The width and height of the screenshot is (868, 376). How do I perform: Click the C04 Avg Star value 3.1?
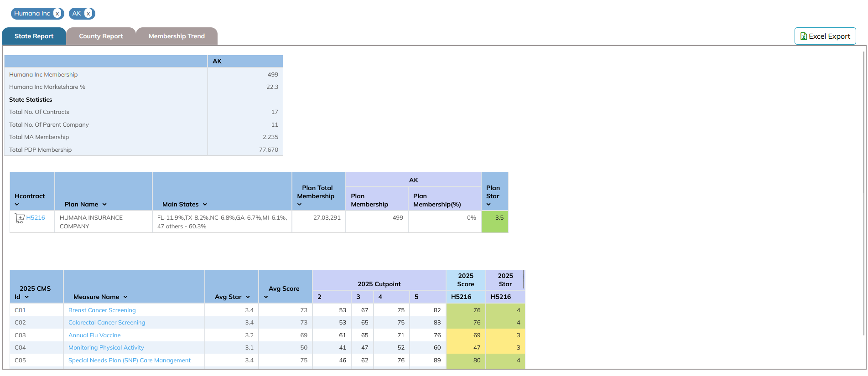249,348
